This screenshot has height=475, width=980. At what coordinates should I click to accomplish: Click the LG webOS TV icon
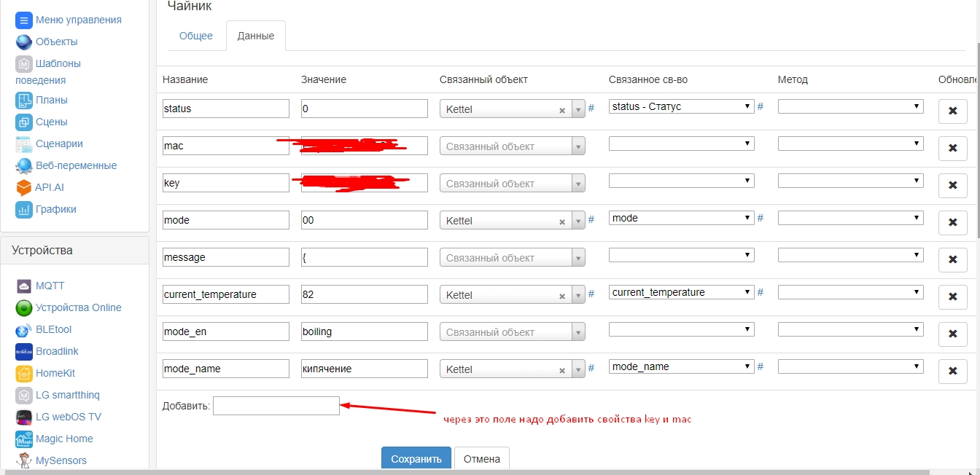(24, 417)
